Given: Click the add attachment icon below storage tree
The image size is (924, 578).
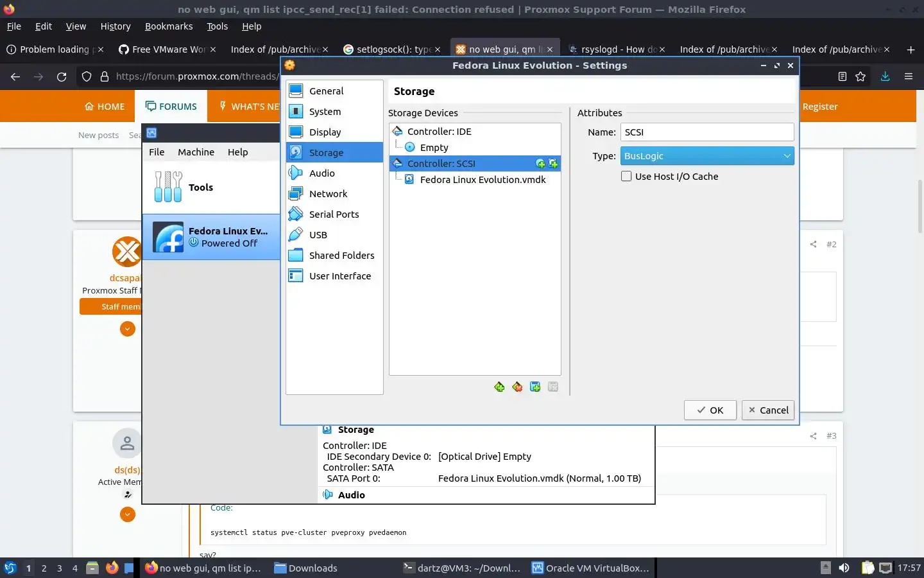Looking at the screenshot, I should (535, 387).
